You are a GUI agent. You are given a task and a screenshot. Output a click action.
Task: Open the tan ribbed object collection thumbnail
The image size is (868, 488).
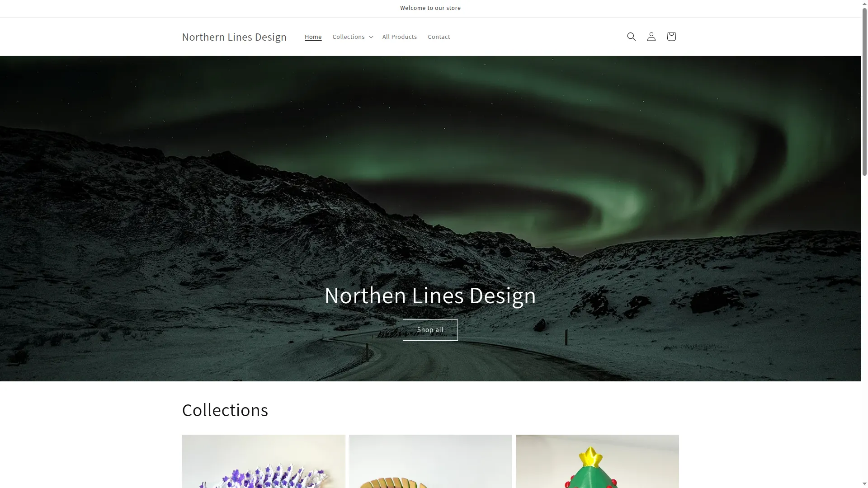point(430,461)
